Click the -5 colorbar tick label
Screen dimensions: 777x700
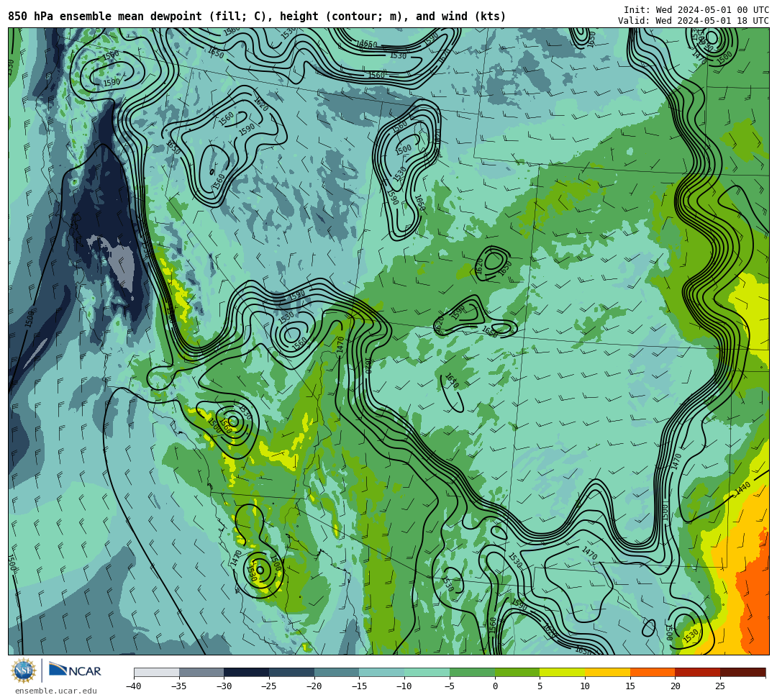point(450,686)
